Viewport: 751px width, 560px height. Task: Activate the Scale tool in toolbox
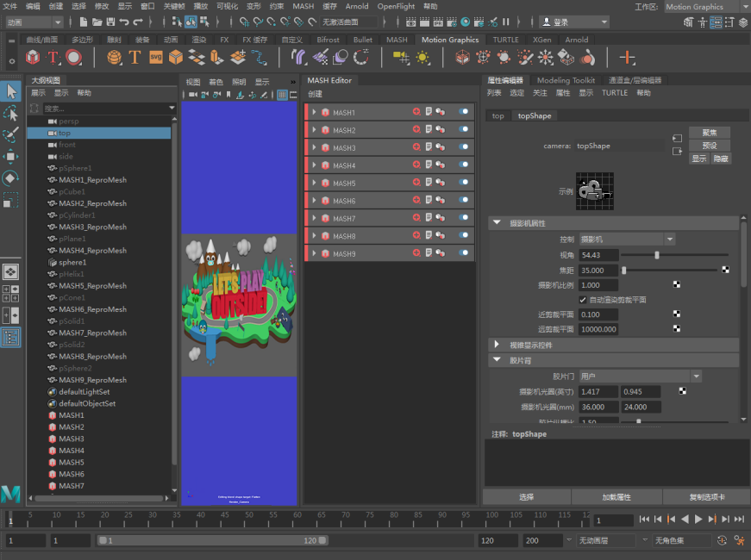10,200
